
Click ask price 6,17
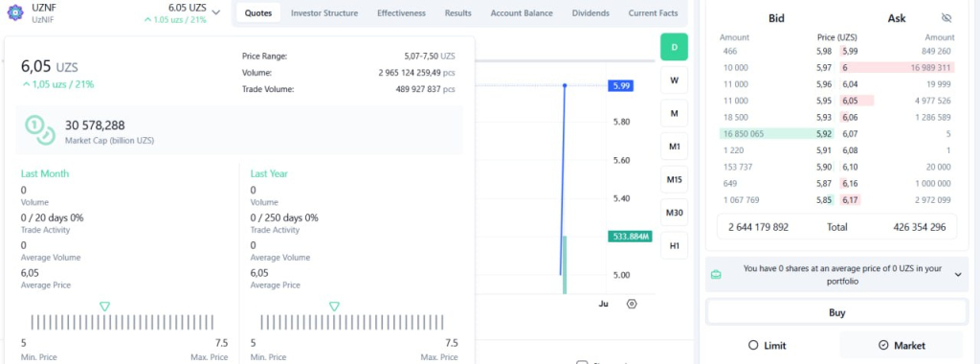click(x=850, y=200)
